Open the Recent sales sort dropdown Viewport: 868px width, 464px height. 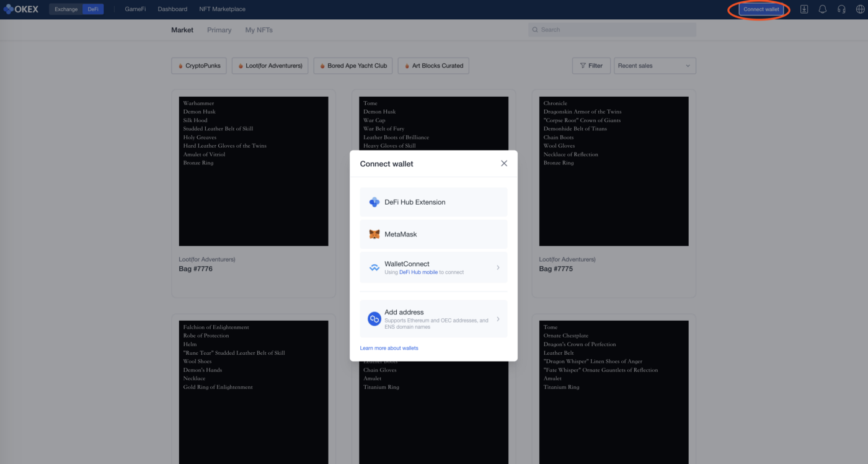click(655, 66)
